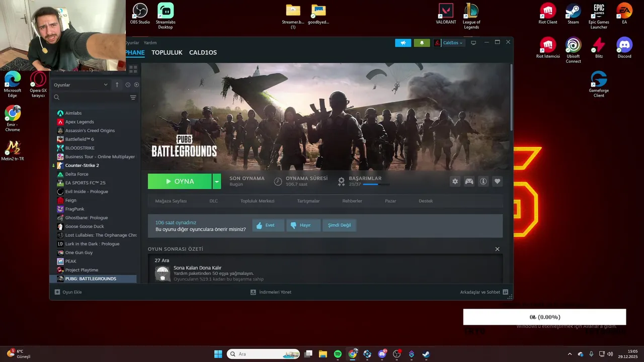644x362 pixels.
Task: Open Spotify from the taskbar
Action: click(338, 354)
